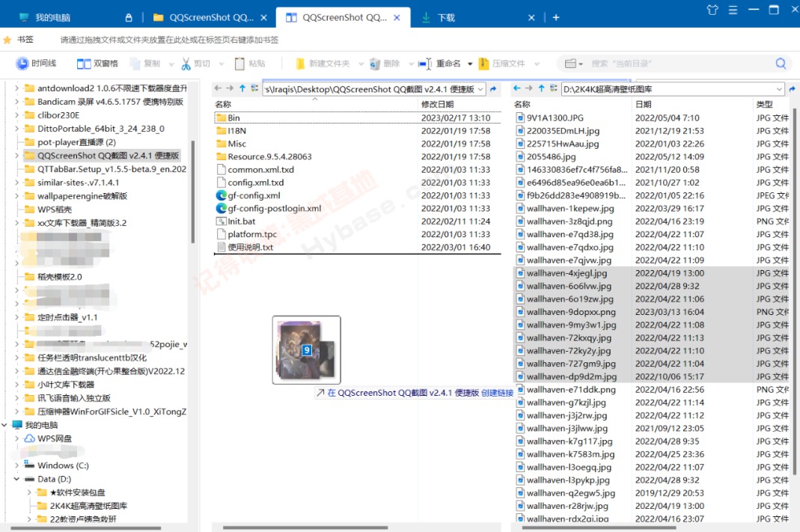Open the right pane address dropdown
This screenshot has width=800, height=532.
tap(779, 89)
